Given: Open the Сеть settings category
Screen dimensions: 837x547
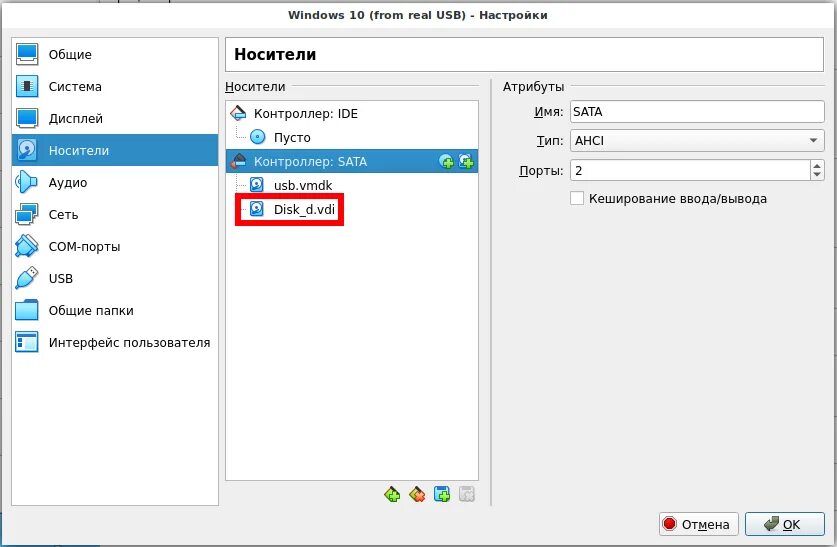Looking at the screenshot, I should (x=115, y=215).
